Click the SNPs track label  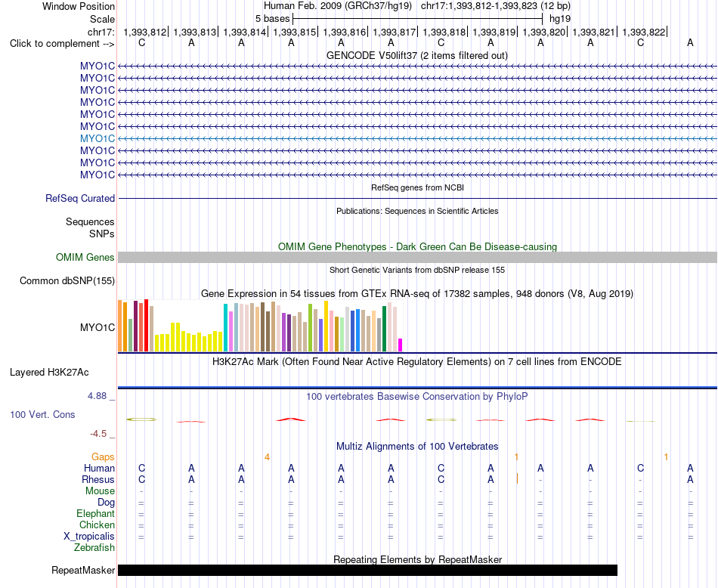coord(102,234)
